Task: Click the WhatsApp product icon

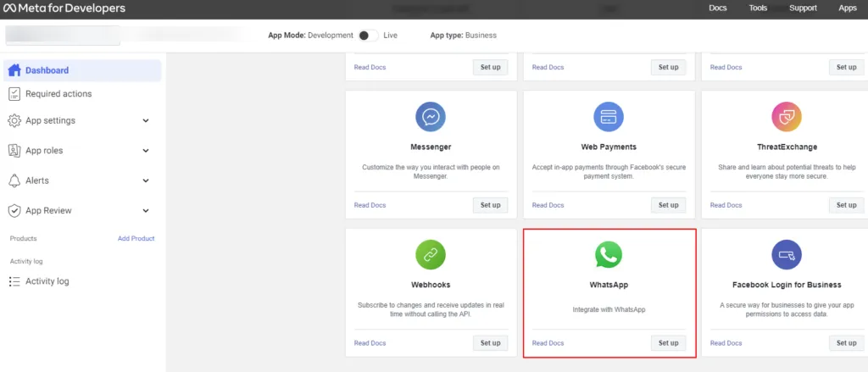Action: (x=609, y=255)
